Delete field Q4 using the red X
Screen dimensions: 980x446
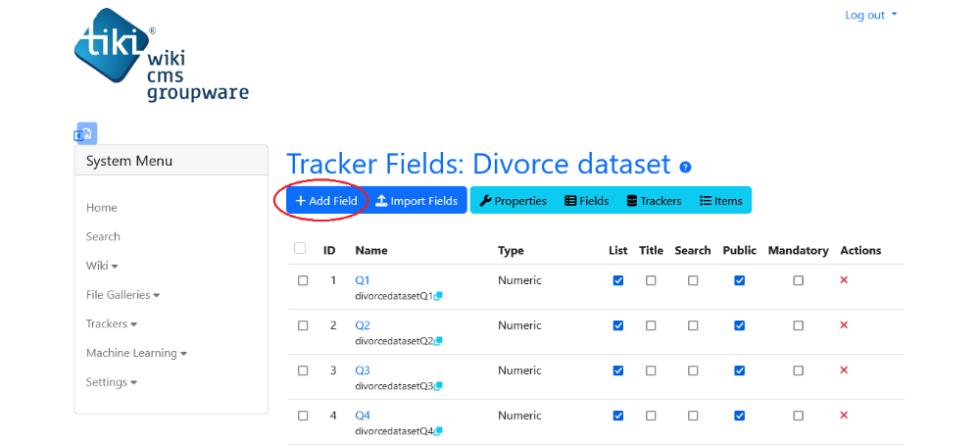844,416
